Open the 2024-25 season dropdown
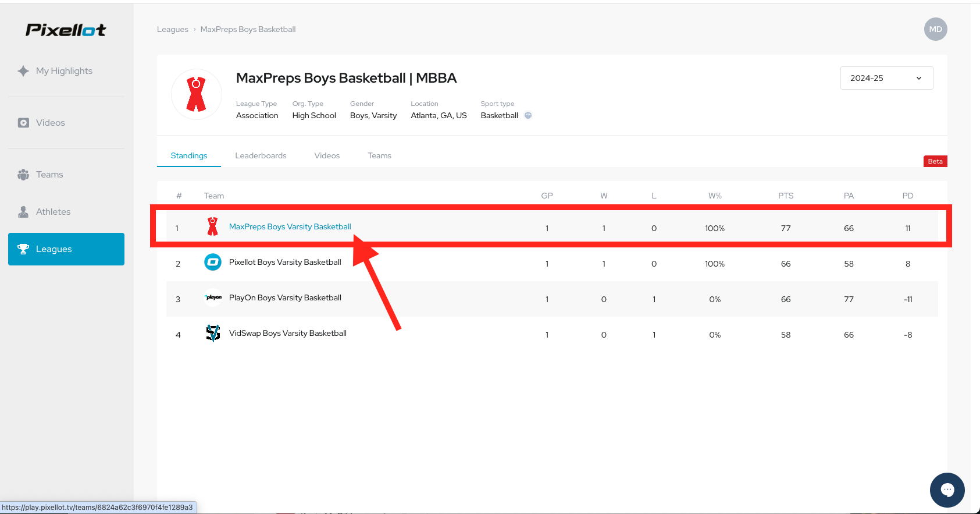 click(886, 78)
